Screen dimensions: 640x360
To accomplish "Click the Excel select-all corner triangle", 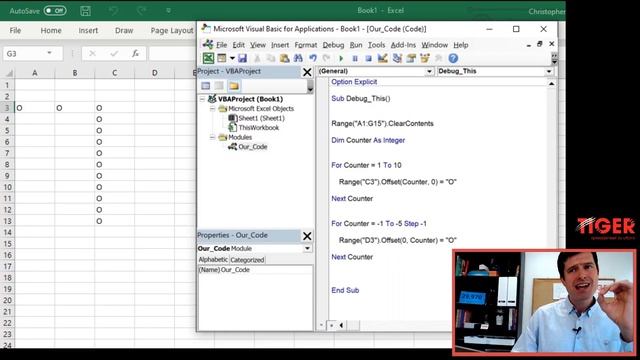I will (x=9, y=73).
